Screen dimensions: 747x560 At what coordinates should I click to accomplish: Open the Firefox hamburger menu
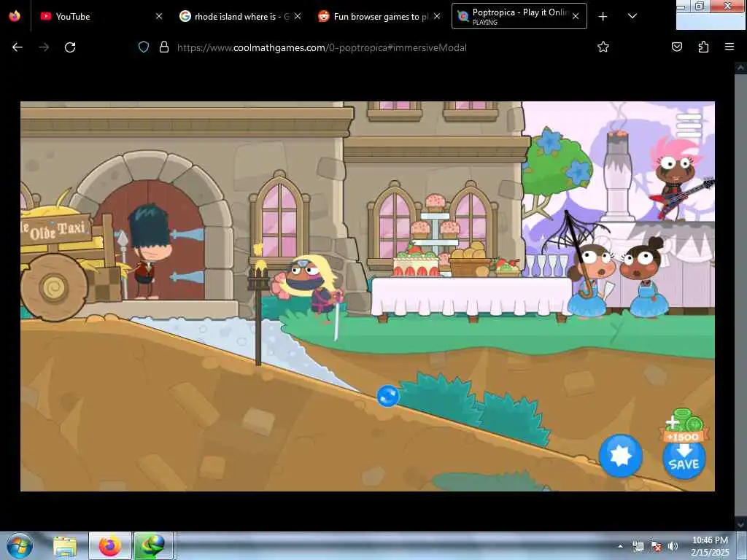click(729, 47)
